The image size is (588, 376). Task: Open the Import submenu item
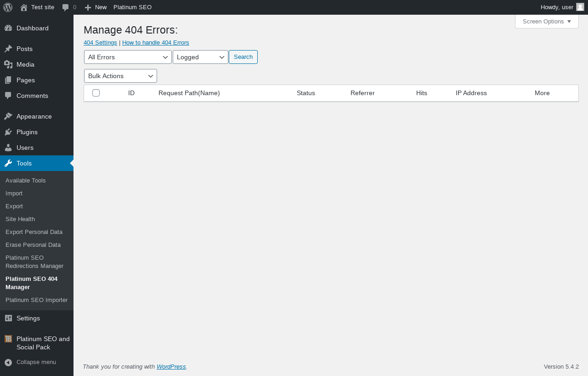(x=14, y=193)
